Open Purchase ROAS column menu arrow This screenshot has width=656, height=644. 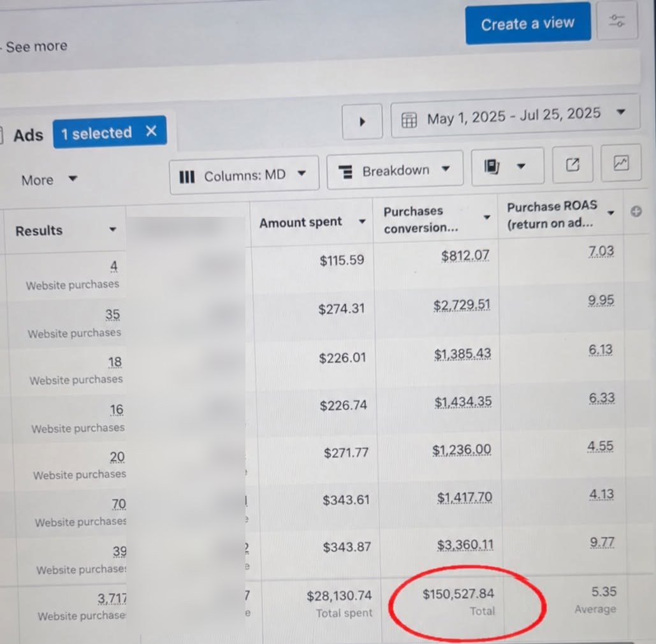click(611, 212)
